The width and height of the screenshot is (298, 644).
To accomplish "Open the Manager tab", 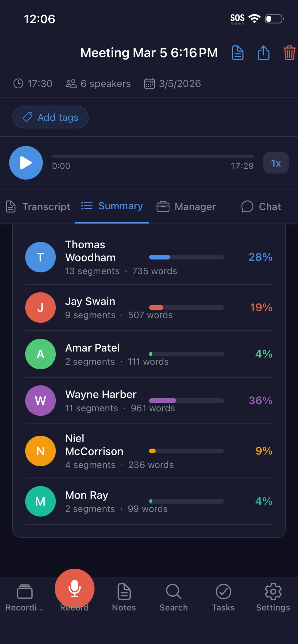I will (186, 207).
